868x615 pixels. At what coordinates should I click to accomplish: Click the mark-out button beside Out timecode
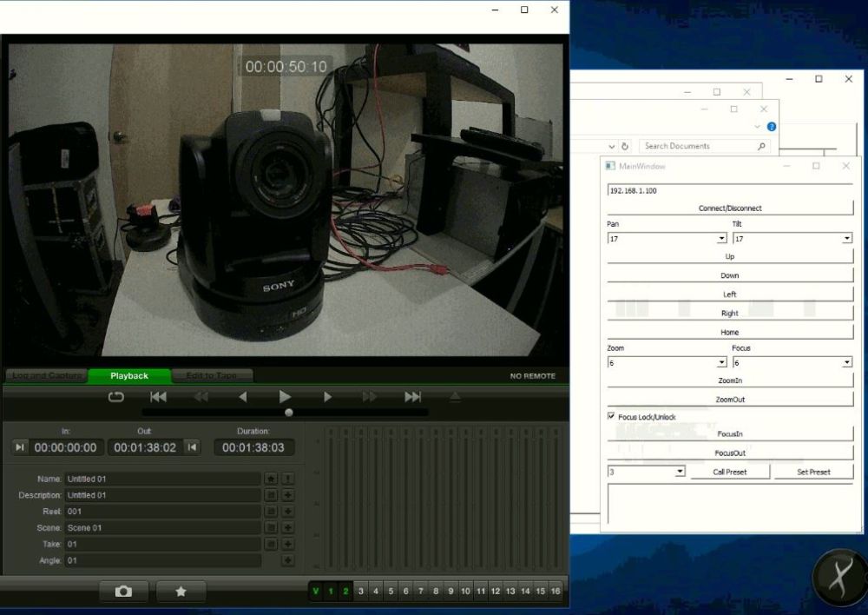(192, 447)
